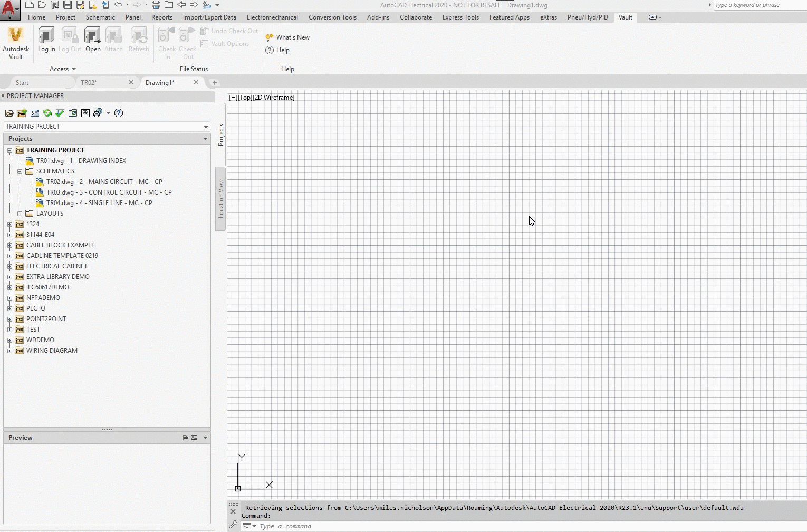Open the Undo history dropdown arrow
This screenshot has width=807, height=532.
(127, 5)
